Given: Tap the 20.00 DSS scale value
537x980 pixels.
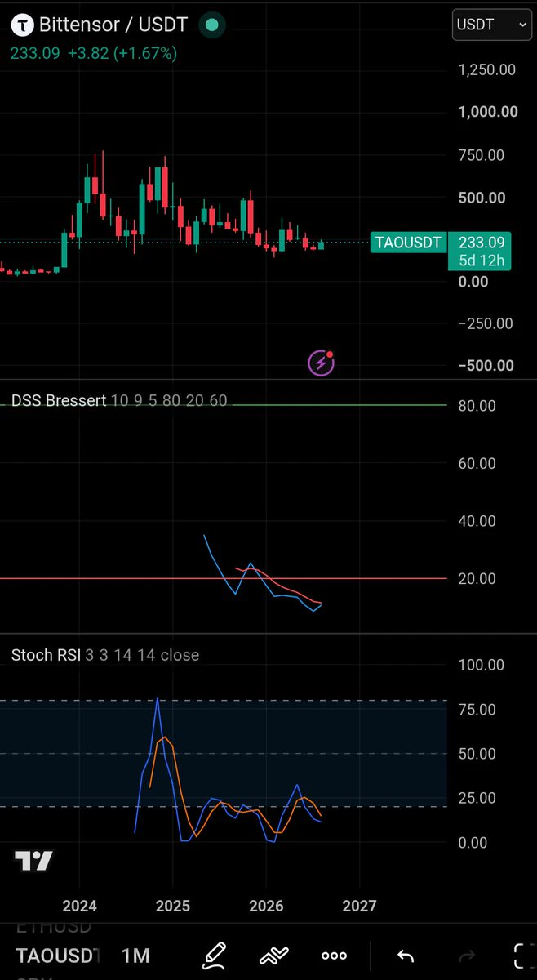Looking at the screenshot, I should point(477,578).
